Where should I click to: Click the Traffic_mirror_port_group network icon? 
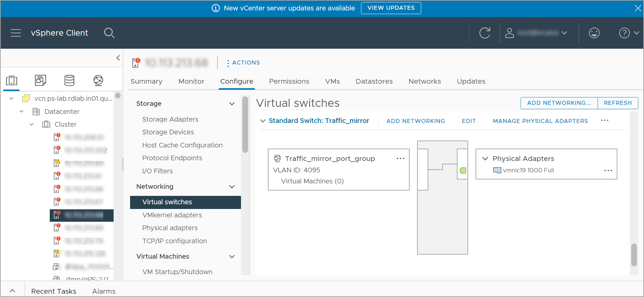[277, 158]
